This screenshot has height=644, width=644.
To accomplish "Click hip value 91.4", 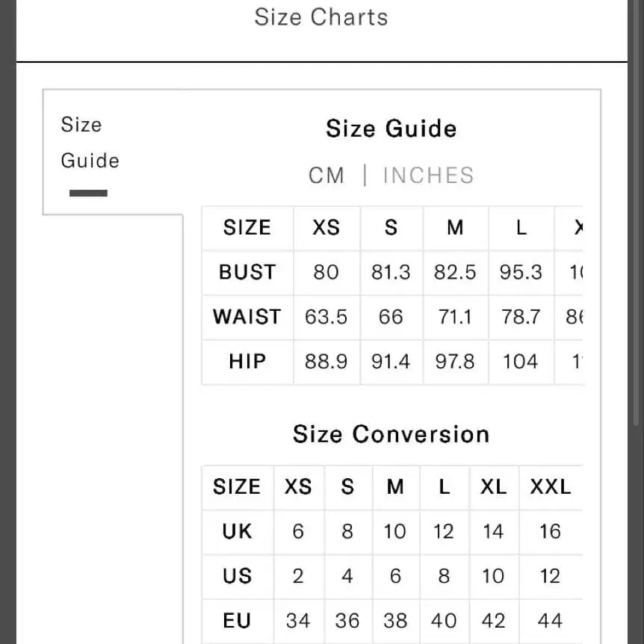I will pyautogui.click(x=391, y=362).
